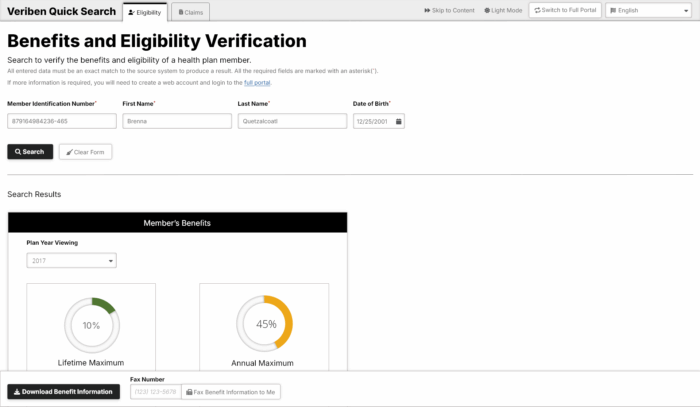Click Fax Benefit Information to Me
The image size is (700, 407).
[x=231, y=391]
